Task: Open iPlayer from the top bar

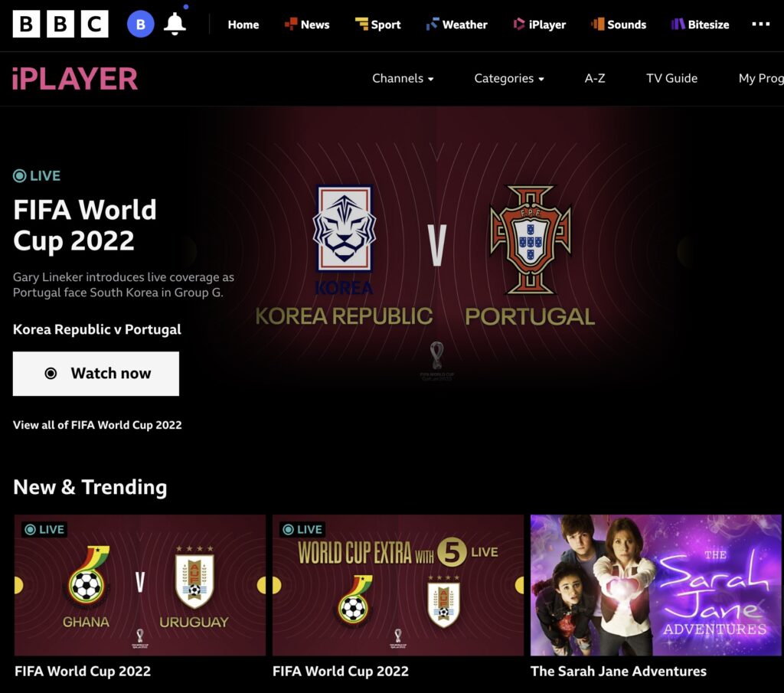Action: pos(540,25)
